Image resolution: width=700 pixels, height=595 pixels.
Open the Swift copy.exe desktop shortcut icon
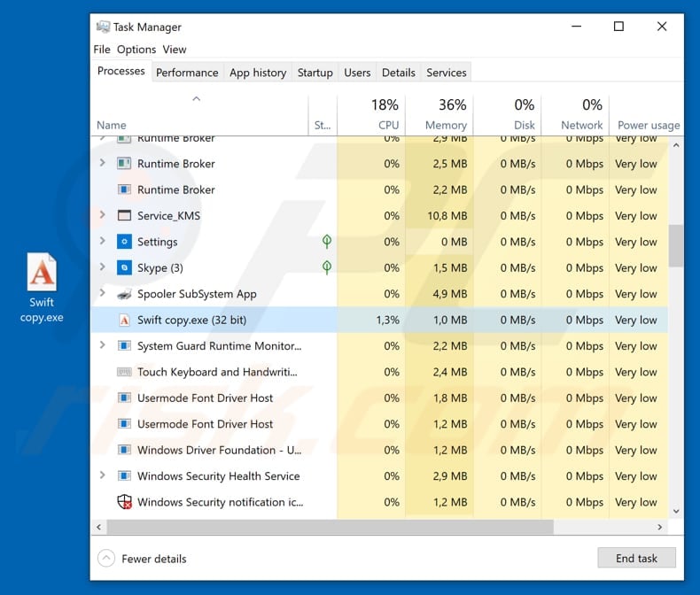pos(42,272)
